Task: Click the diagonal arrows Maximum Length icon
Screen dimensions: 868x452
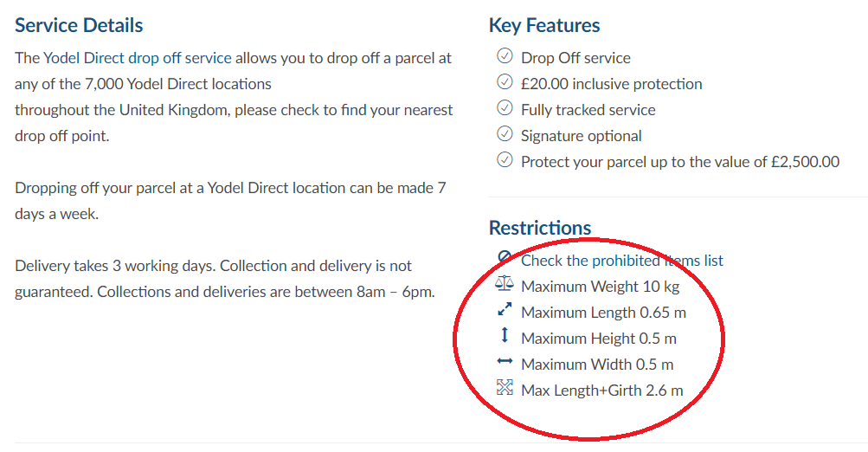Action: [505, 309]
